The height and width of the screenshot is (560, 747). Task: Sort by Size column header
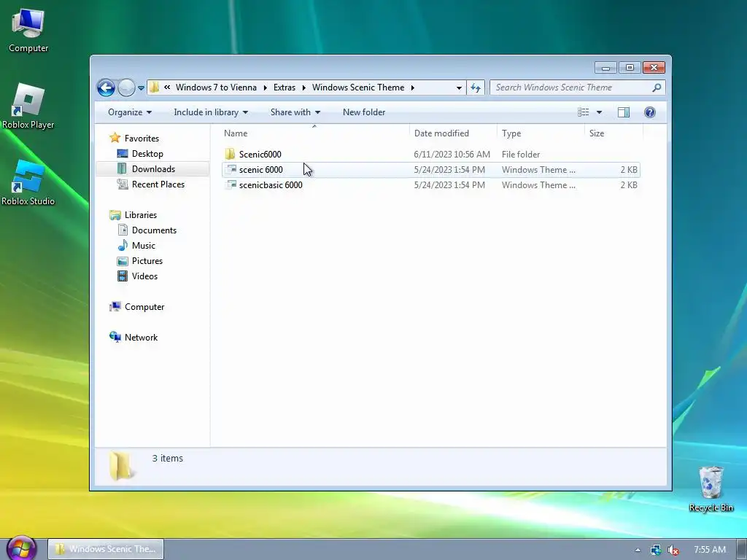click(x=614, y=133)
